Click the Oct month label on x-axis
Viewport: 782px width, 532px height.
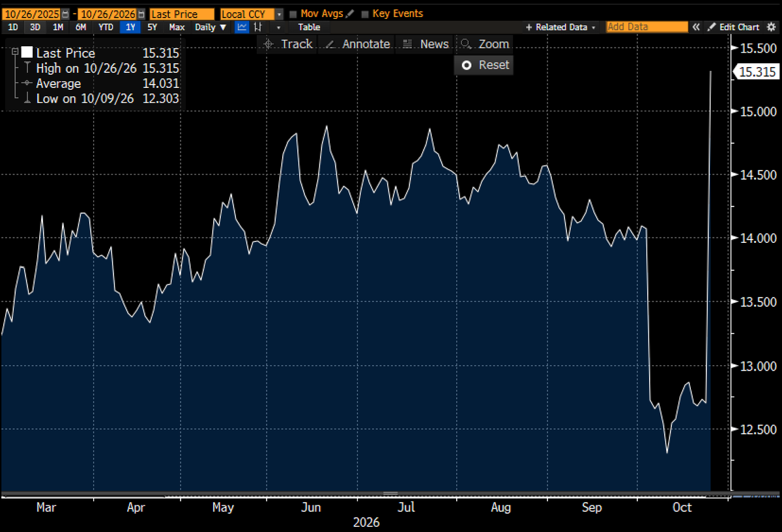point(682,508)
